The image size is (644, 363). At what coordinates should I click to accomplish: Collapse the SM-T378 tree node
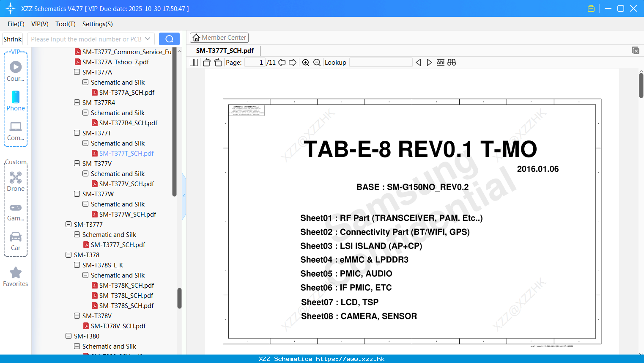69,255
